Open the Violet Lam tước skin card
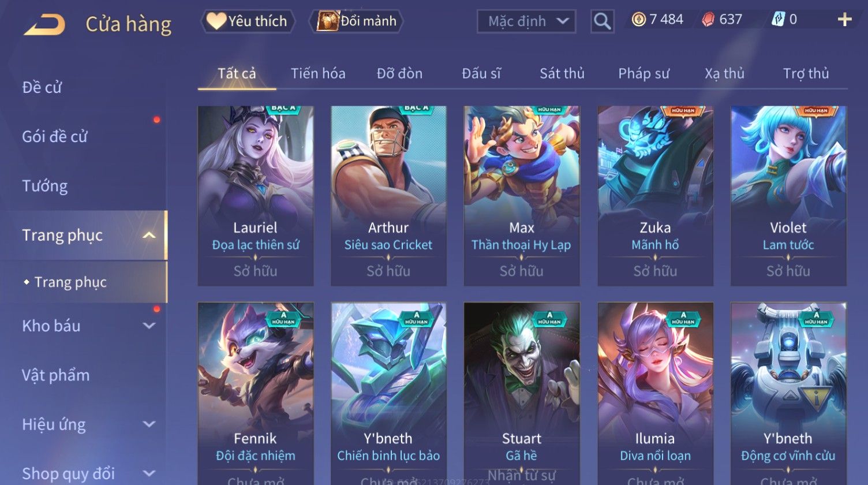Screen dimensions: 868x485 pyautogui.click(x=788, y=196)
